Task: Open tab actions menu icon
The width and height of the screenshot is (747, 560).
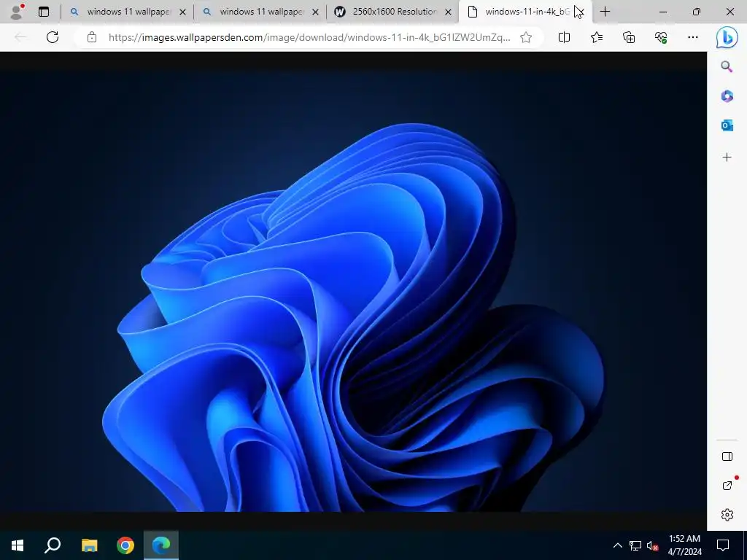Action: (x=44, y=12)
